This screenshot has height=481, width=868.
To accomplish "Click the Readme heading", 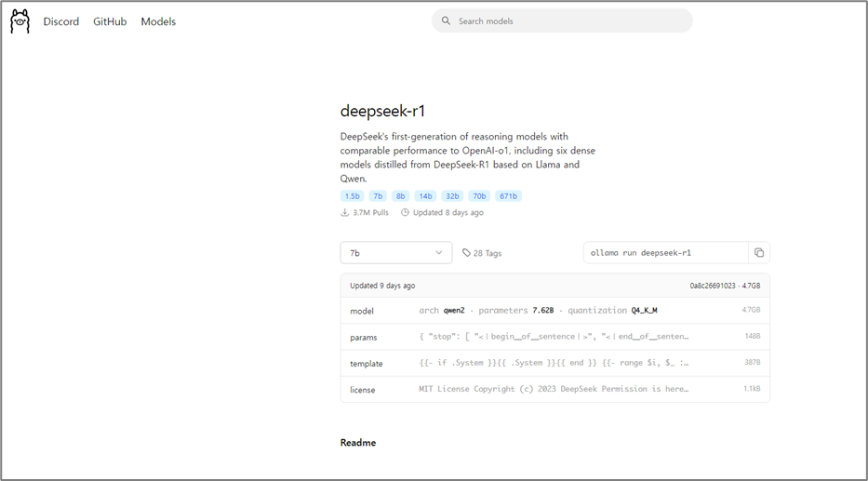I will [x=358, y=443].
